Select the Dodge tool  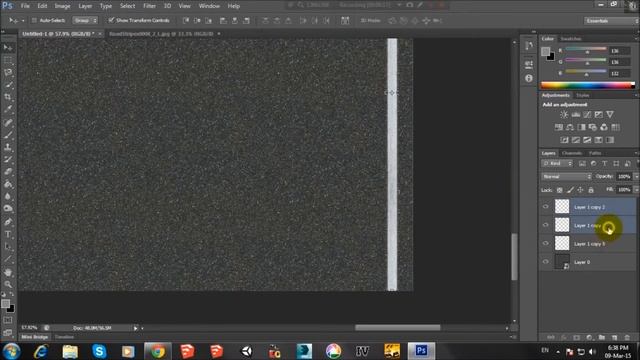pos(8,209)
